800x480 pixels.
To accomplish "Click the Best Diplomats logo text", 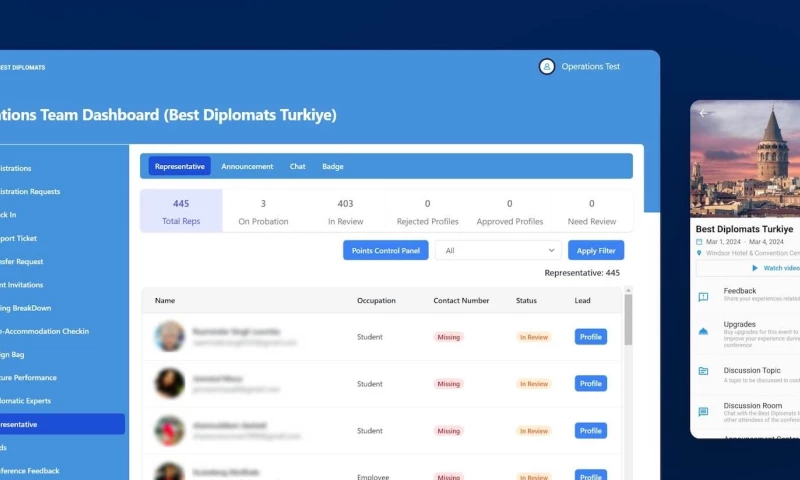I will (x=22, y=67).
